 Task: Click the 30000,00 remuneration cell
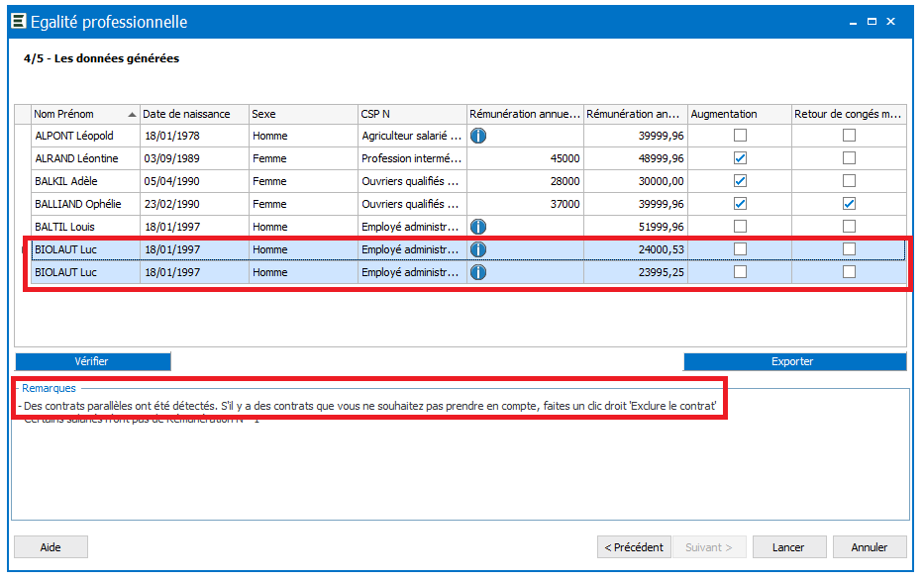(636, 181)
